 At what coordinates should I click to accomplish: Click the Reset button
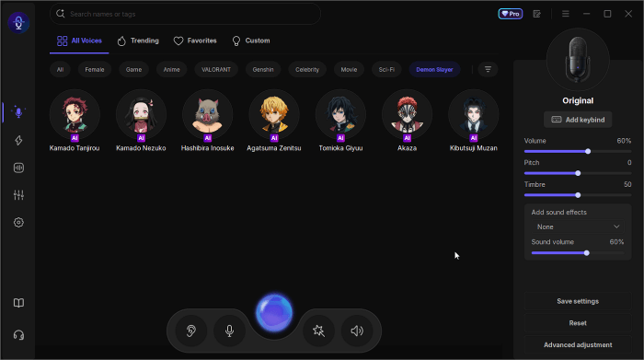(578, 323)
